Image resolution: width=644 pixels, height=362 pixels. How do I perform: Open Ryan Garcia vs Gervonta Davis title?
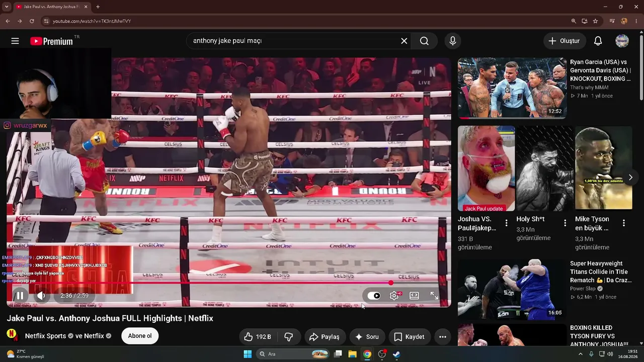pyautogui.click(x=600, y=70)
